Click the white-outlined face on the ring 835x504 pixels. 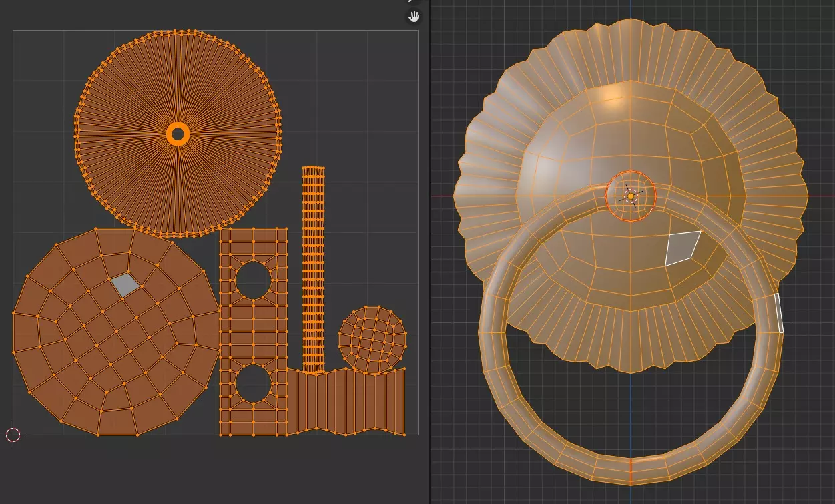point(778,313)
